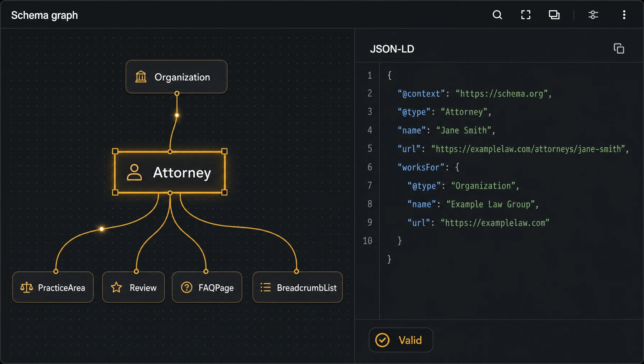This screenshot has height=364, width=644.
Task: Select the BreadcrumbList node label
Action: pyautogui.click(x=307, y=288)
